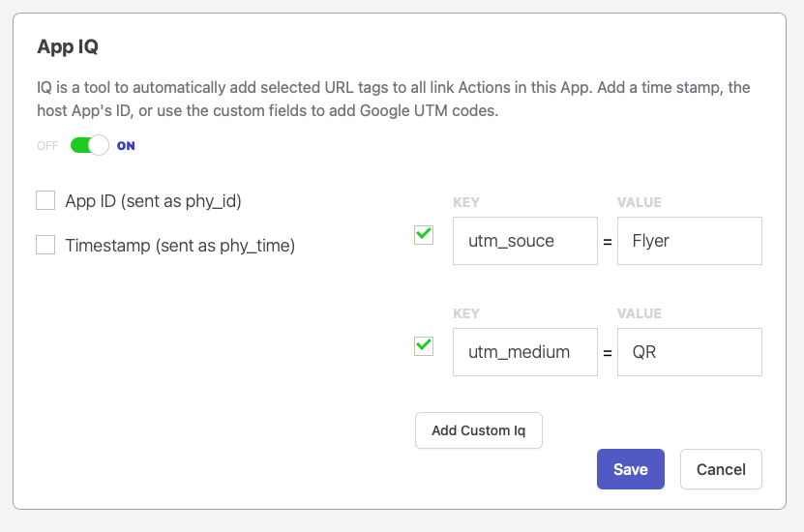Disable the utm_medium custom tag checkbox
The image size is (804, 532).
pos(423,346)
